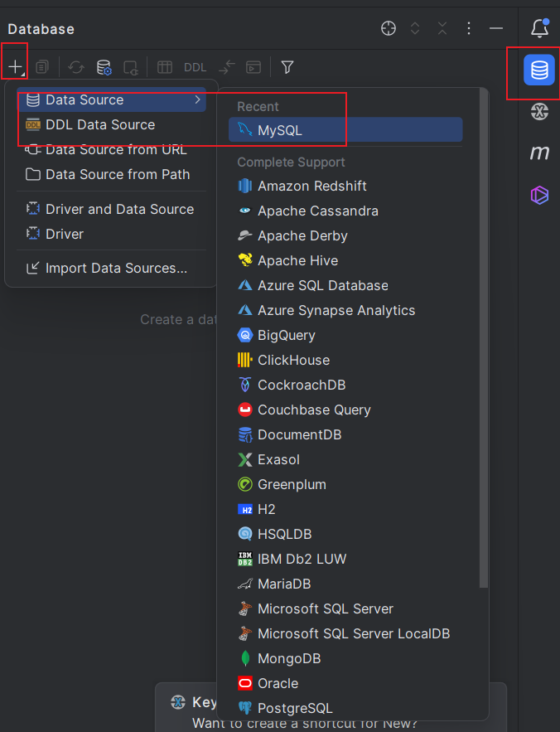Click Import Data Sources... entry
This screenshot has height=732, width=560.
[116, 268]
